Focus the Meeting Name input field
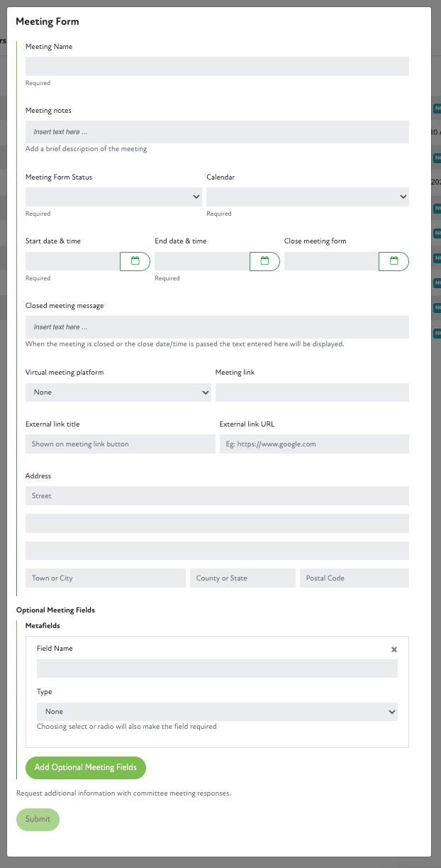This screenshot has height=868, width=441. coord(217,66)
